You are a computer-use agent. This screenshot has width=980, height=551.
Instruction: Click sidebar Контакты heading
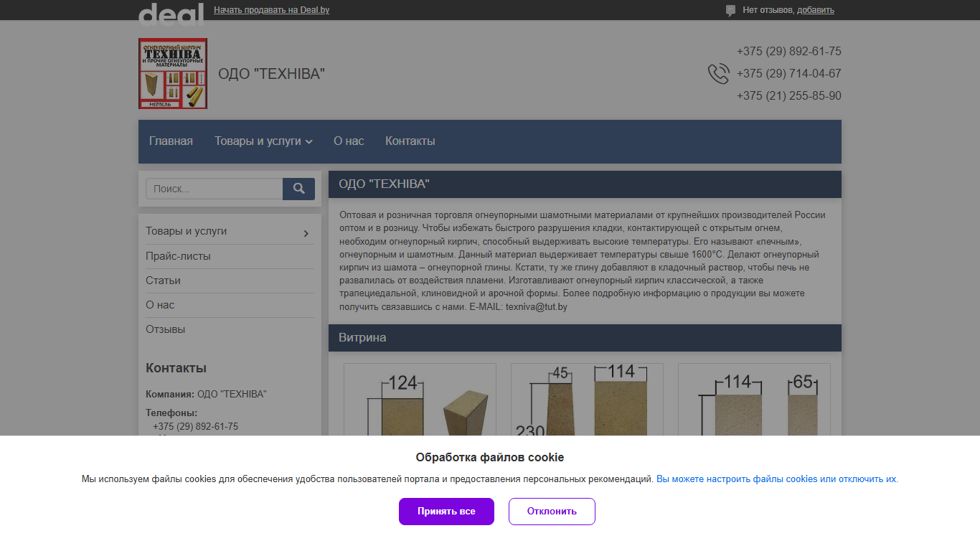coord(176,368)
